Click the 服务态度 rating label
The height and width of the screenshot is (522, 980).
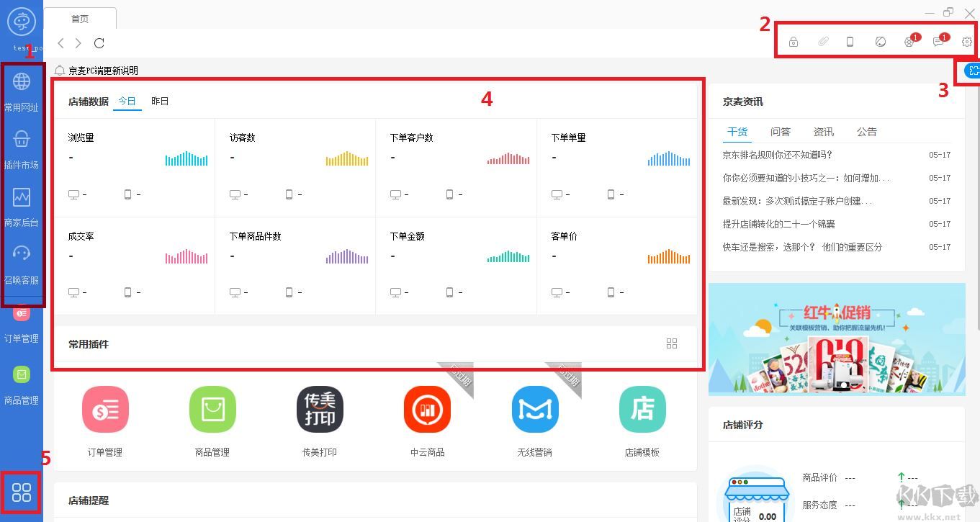click(x=820, y=505)
